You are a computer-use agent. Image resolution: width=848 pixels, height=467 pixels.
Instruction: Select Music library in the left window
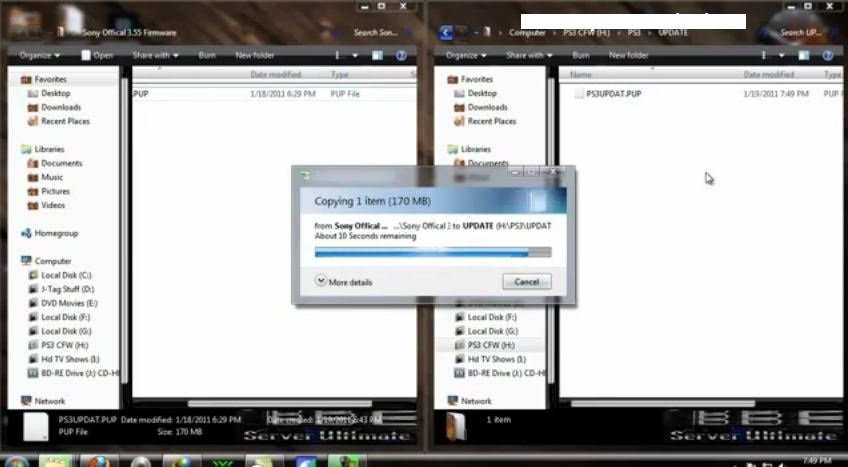[52, 177]
